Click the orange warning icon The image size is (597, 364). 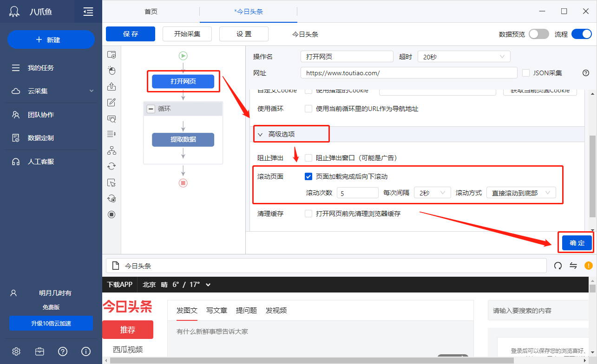click(x=588, y=266)
